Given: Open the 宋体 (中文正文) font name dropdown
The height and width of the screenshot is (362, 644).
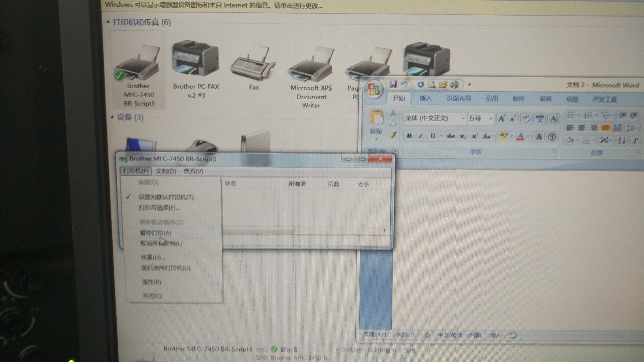Looking at the screenshot, I should click(x=463, y=118).
